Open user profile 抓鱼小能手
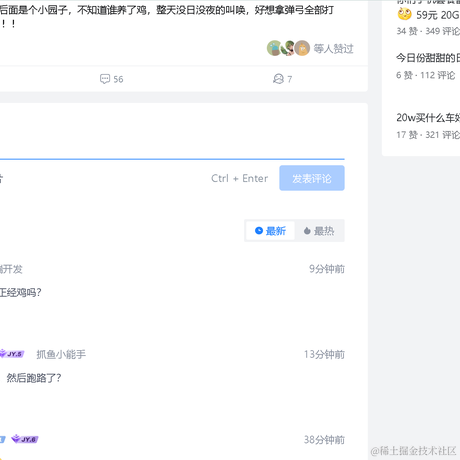 point(61,354)
